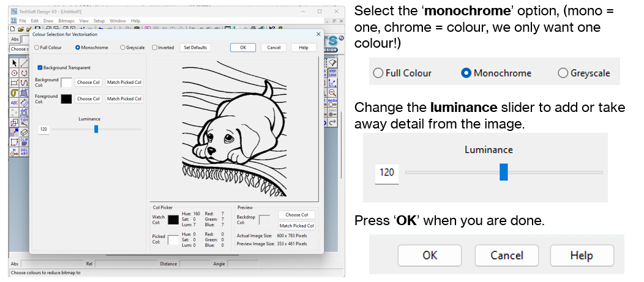Click the STEP LOCK icon
The image size is (644, 282).
coord(334,73)
